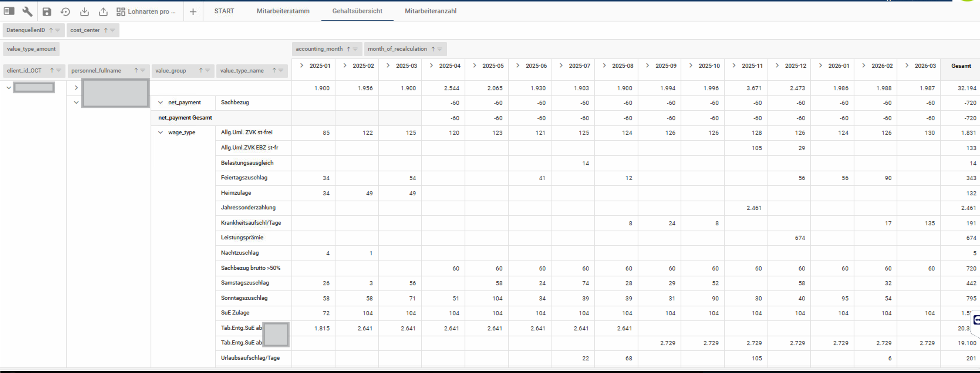Open month_of_recalculation filter icon
The width and height of the screenshot is (980, 373).
pos(439,49)
